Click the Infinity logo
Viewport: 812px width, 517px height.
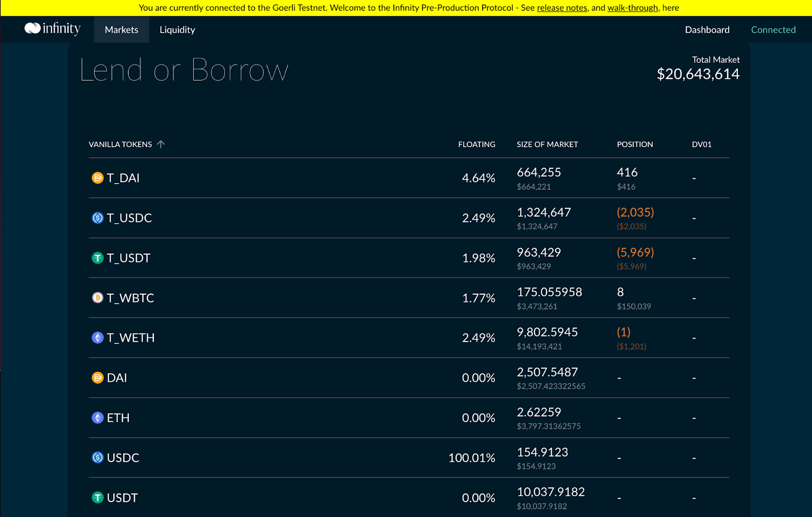click(52, 28)
